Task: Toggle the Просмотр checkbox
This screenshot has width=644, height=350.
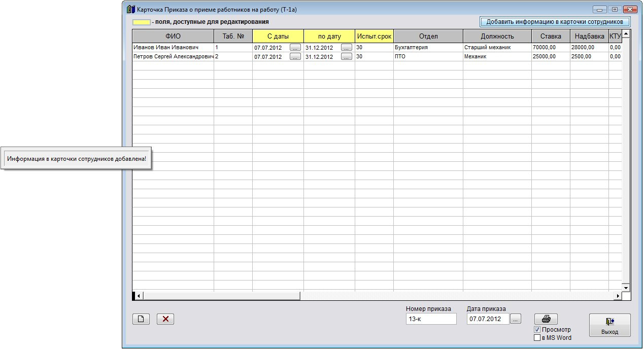Action: point(537,330)
